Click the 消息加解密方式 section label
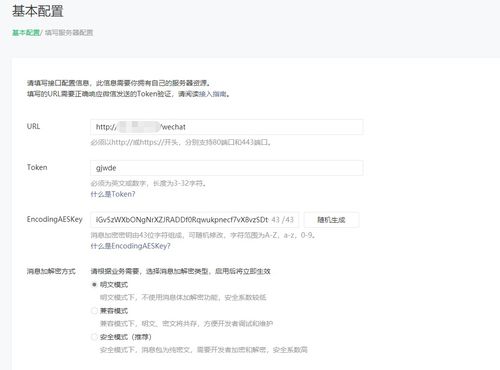 (x=51, y=271)
